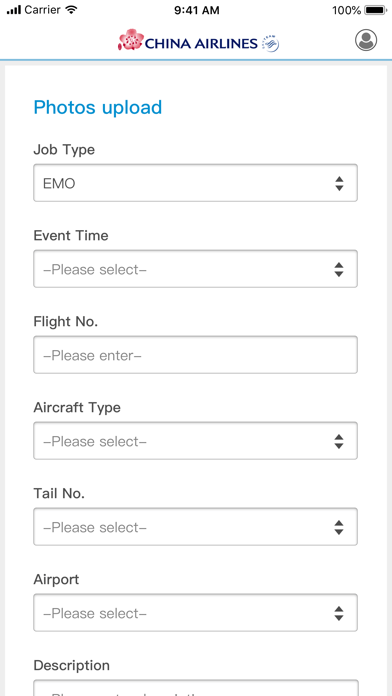Open the user profile icon
The width and height of the screenshot is (392, 696).
pyautogui.click(x=366, y=40)
